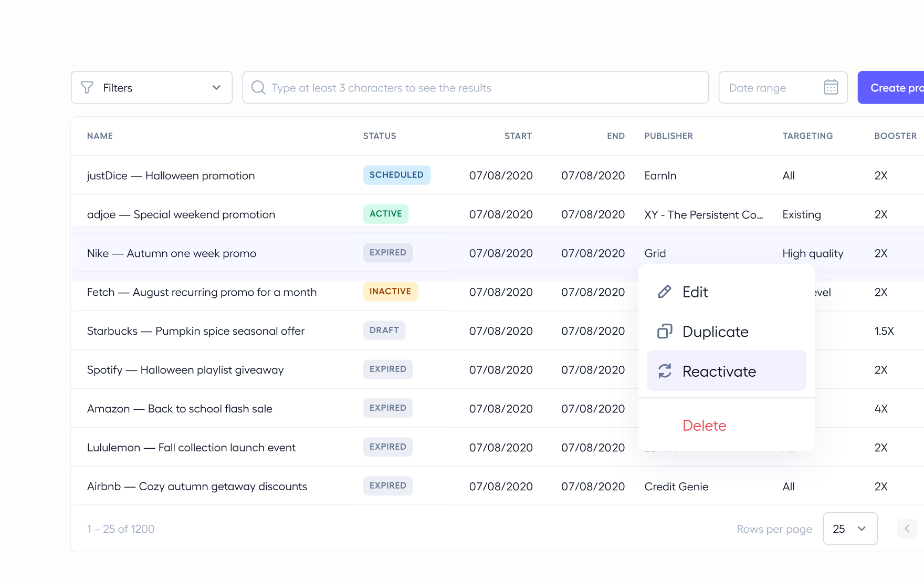Open Amazon — Back to school flash sale
The image size is (924, 578).
pos(180,409)
